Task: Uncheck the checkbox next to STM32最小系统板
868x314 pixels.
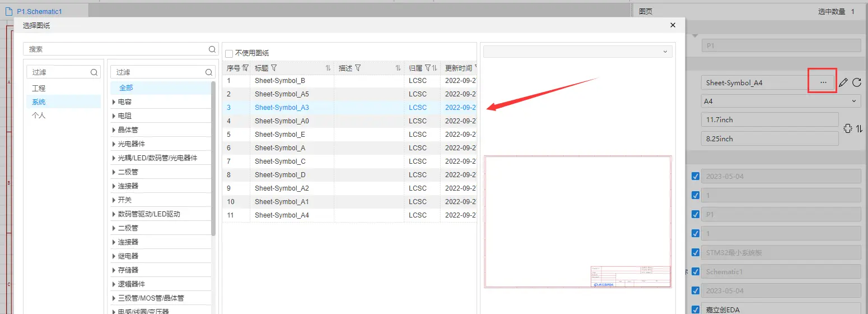Action: click(x=696, y=252)
